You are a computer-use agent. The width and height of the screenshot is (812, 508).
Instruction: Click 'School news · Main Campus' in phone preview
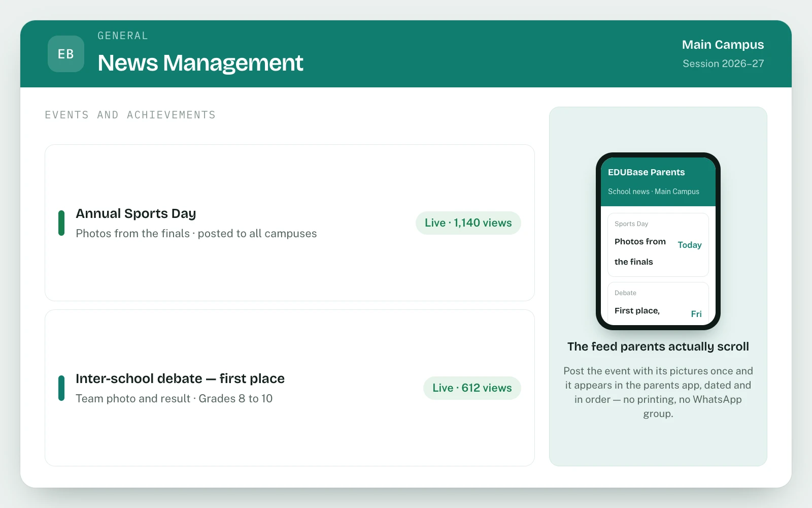654,192
